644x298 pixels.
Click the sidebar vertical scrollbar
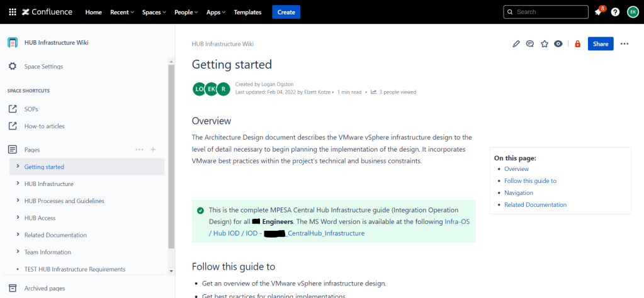pyautogui.click(x=171, y=157)
